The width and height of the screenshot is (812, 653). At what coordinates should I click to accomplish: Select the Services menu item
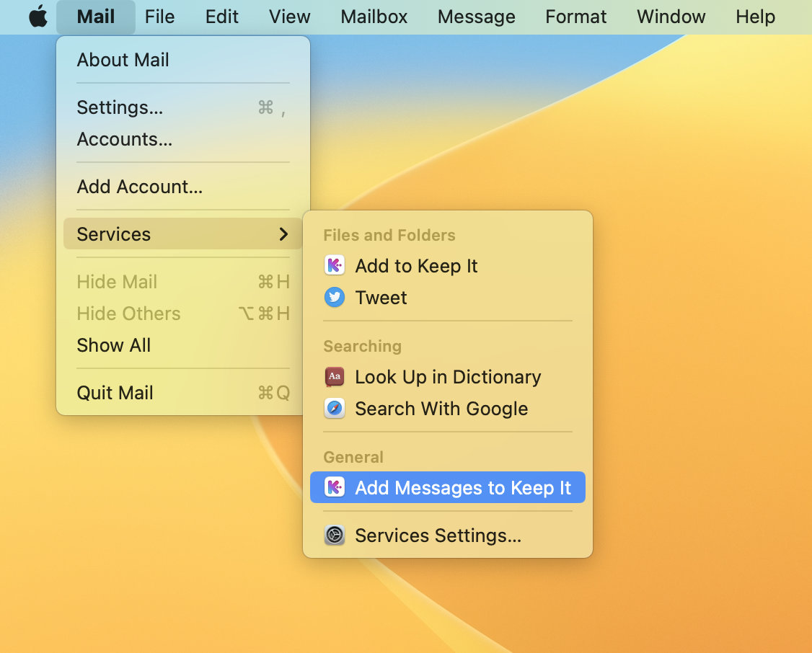coord(182,234)
